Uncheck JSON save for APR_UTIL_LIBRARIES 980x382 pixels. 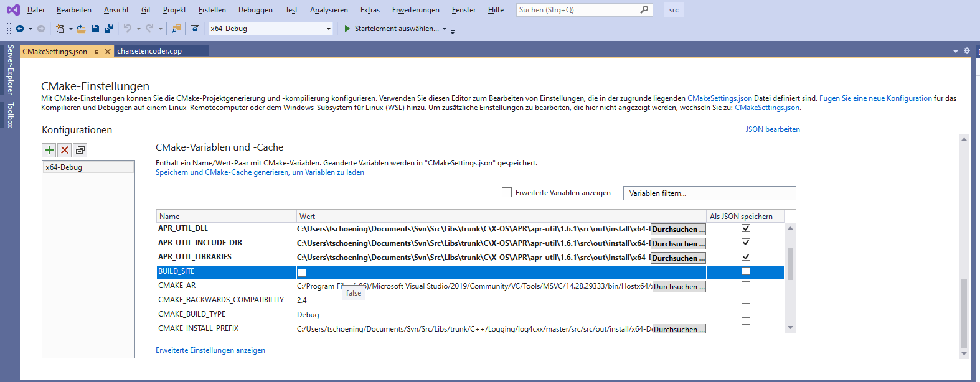click(746, 257)
